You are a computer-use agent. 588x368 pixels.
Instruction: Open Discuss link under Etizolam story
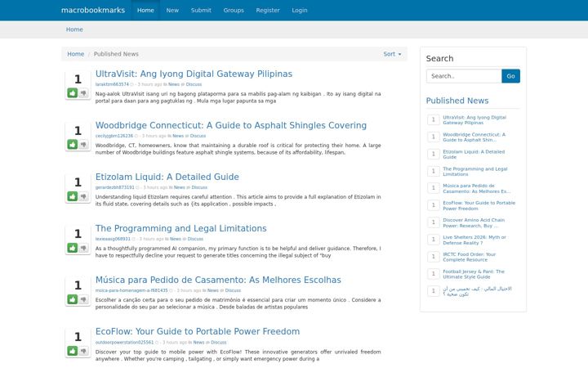199,187
